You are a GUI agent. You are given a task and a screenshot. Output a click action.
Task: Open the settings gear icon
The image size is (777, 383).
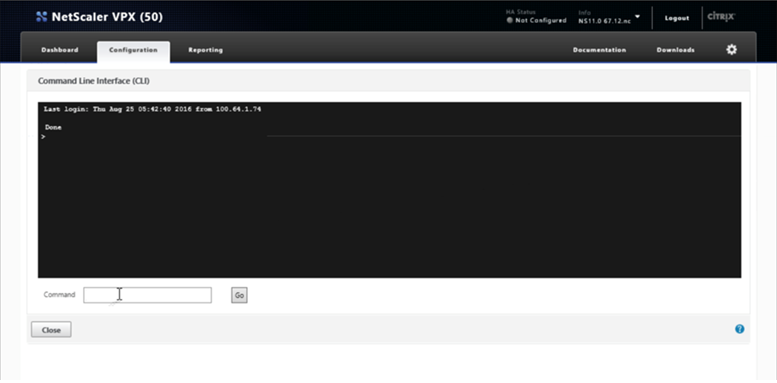tap(731, 50)
